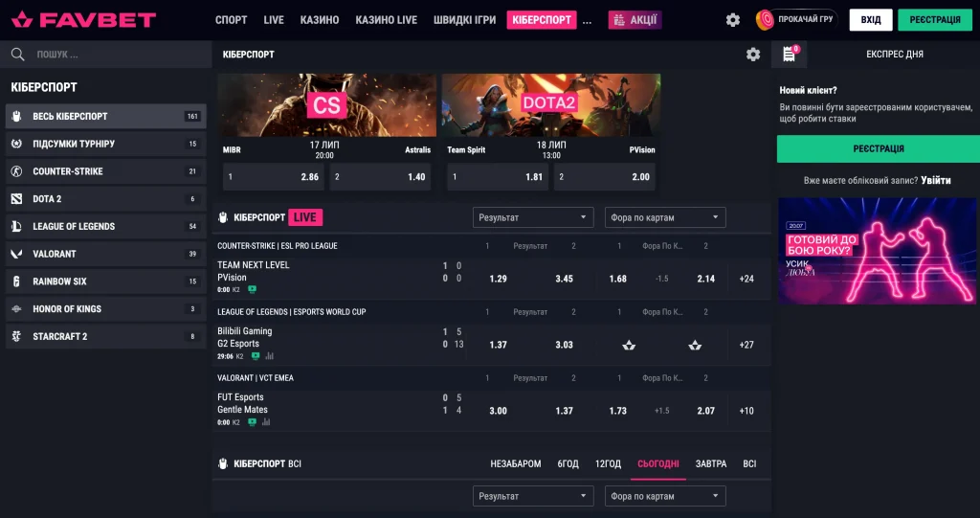Click the FAVBET logo
Screen dimensions: 980x518
tap(84, 19)
